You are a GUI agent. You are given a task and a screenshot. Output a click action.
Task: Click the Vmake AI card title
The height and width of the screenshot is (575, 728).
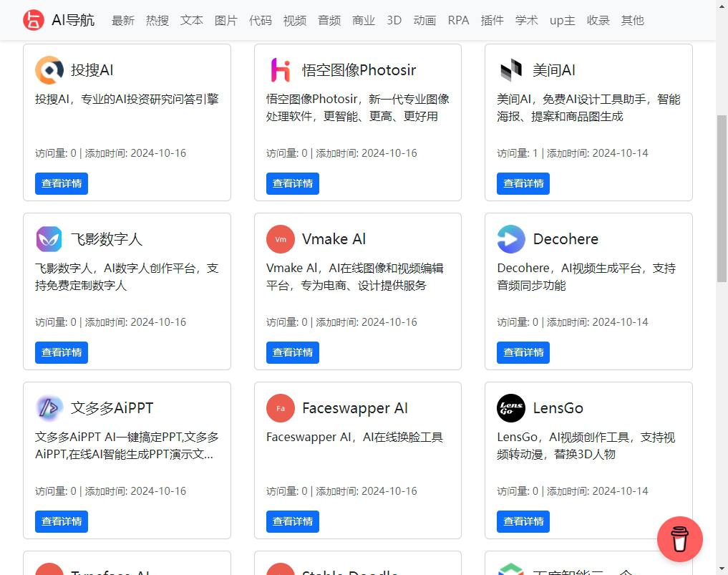pos(334,239)
